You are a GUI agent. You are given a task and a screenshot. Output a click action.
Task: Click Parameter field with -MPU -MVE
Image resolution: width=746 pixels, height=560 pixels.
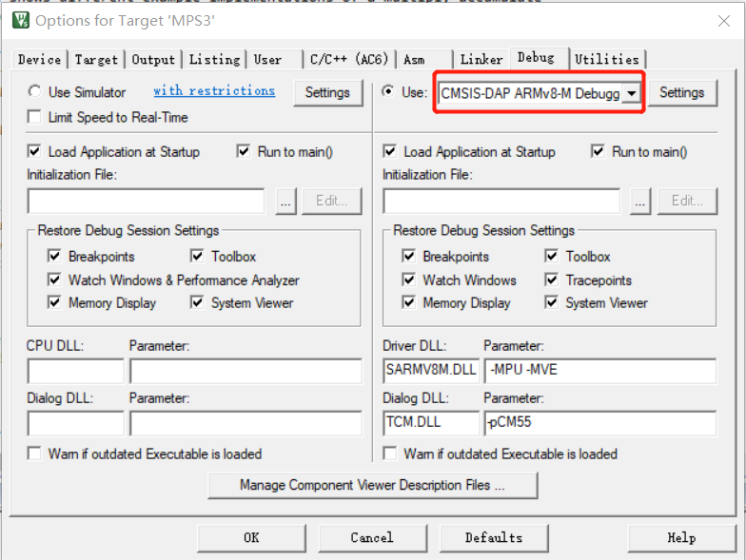[x=600, y=371]
